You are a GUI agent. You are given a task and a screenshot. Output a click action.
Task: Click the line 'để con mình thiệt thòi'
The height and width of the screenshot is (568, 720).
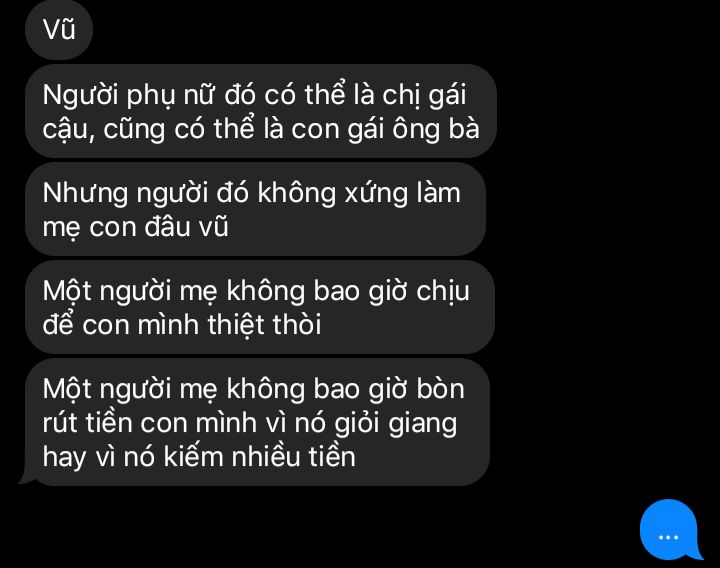[182, 325]
